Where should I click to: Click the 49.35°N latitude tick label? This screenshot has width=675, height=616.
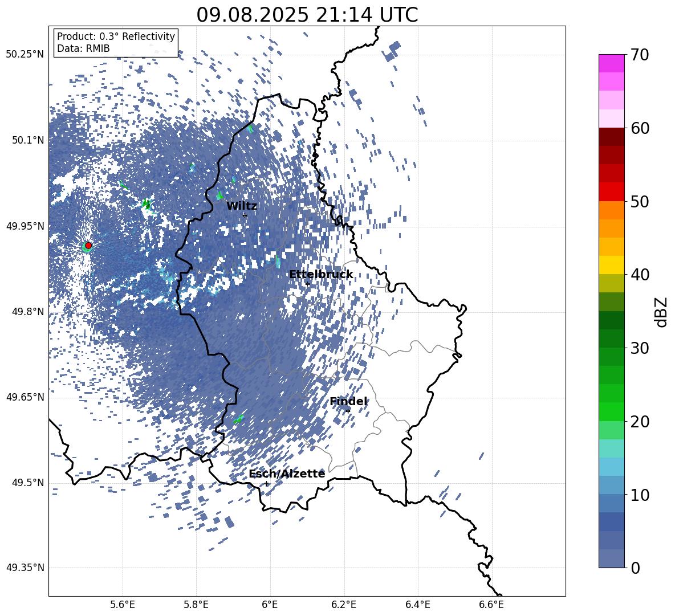[x=25, y=568]
